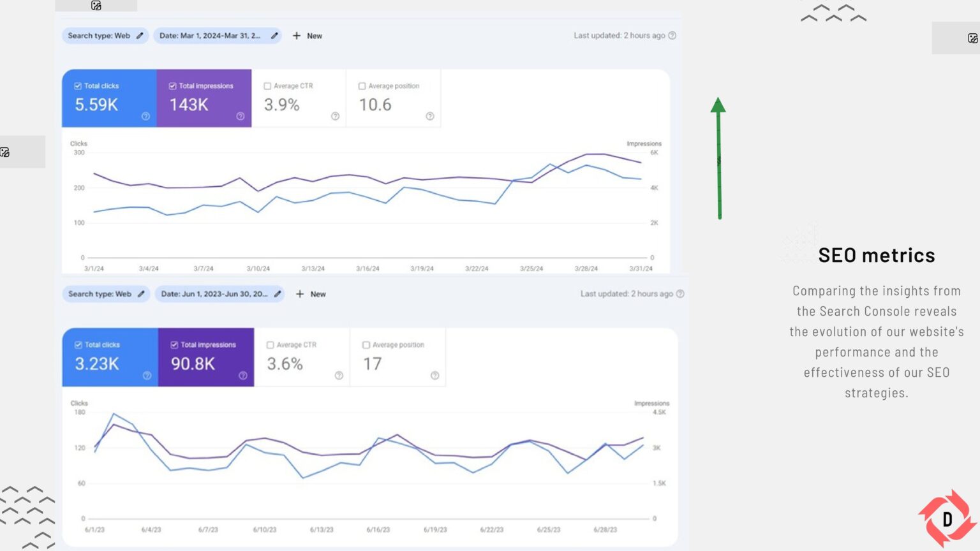980x551 pixels.
Task: Enable Average position checkbox showing 17
Action: 366,345
